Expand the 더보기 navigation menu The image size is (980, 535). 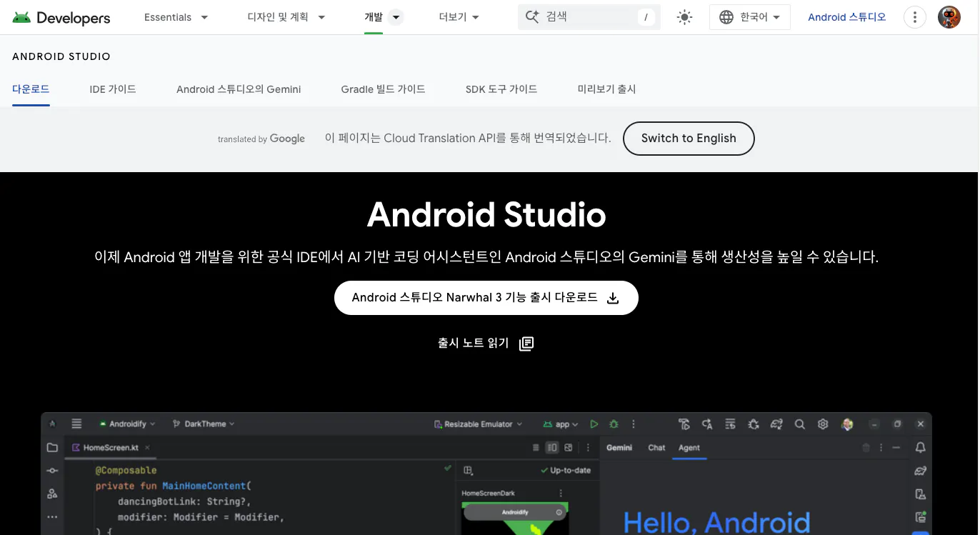click(x=458, y=16)
